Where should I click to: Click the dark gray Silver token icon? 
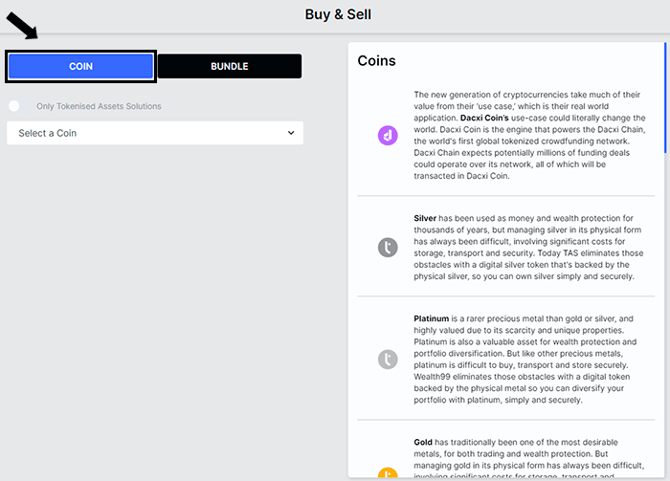388,247
